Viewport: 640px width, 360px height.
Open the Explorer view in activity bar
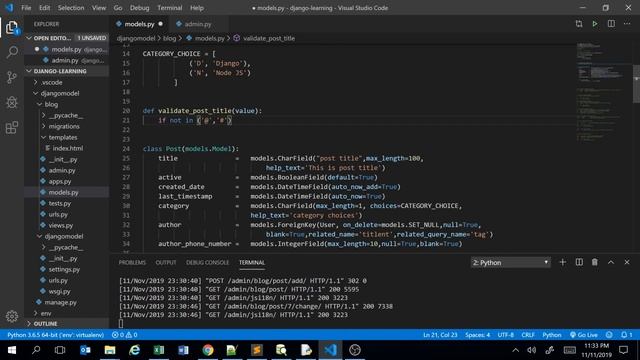pos(12,28)
